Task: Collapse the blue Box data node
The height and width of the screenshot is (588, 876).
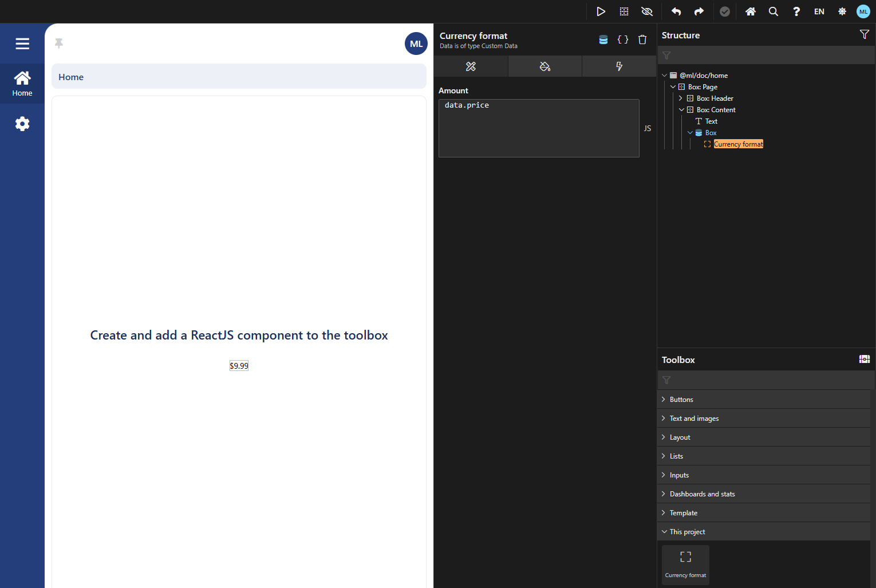Action: (690, 132)
